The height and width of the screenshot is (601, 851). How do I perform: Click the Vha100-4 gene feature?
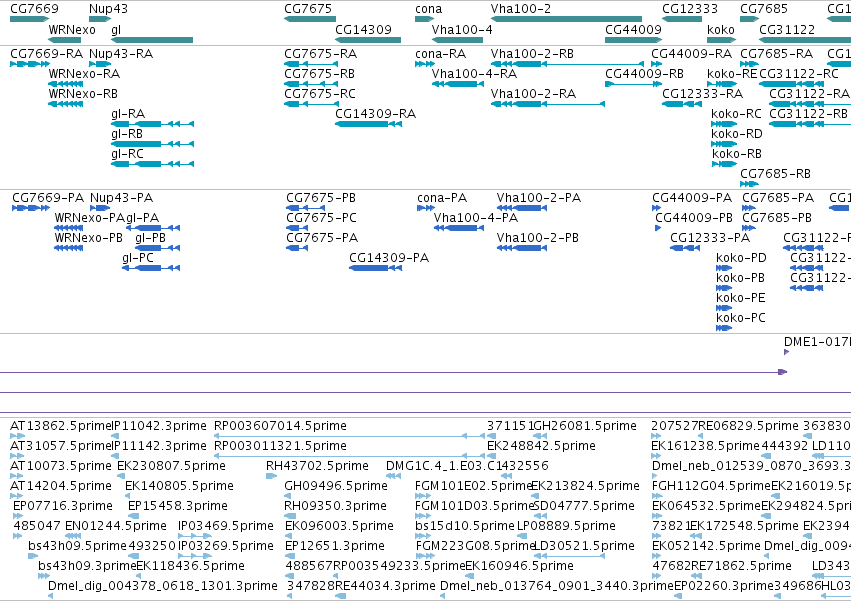(x=458, y=40)
